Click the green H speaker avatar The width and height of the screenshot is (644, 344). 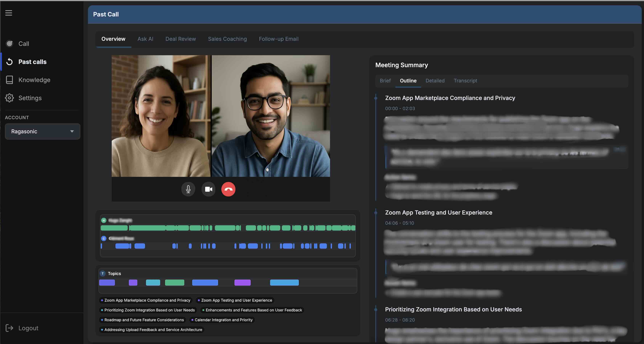[x=104, y=220]
